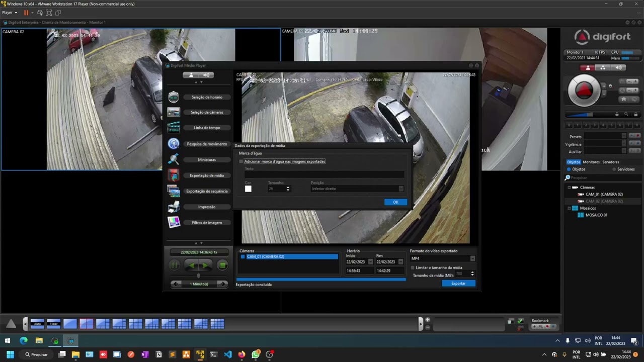Confirm the watermark dialog with OK
This screenshot has width=644, height=362.
coord(395,202)
